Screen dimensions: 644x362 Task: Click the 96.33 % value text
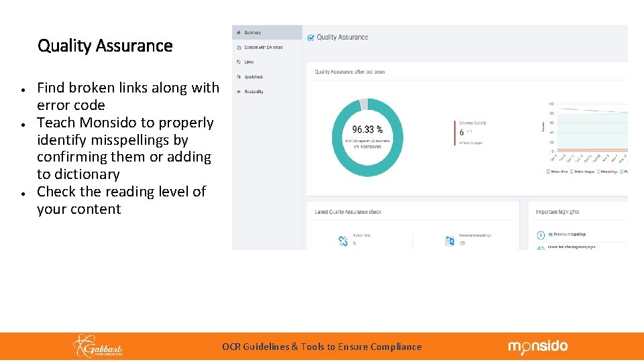coord(367,129)
